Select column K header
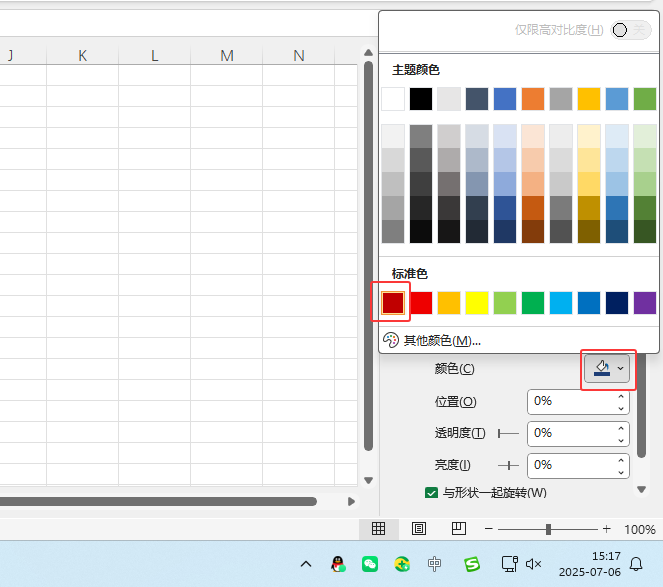 [82, 55]
